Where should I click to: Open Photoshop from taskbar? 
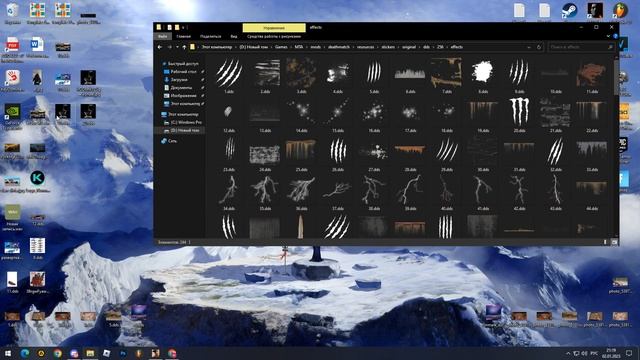(x=123, y=353)
